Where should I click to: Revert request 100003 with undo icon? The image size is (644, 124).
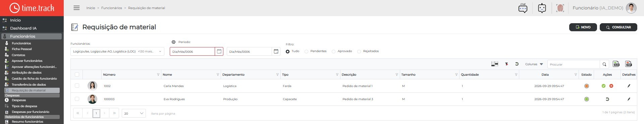tap(607, 99)
